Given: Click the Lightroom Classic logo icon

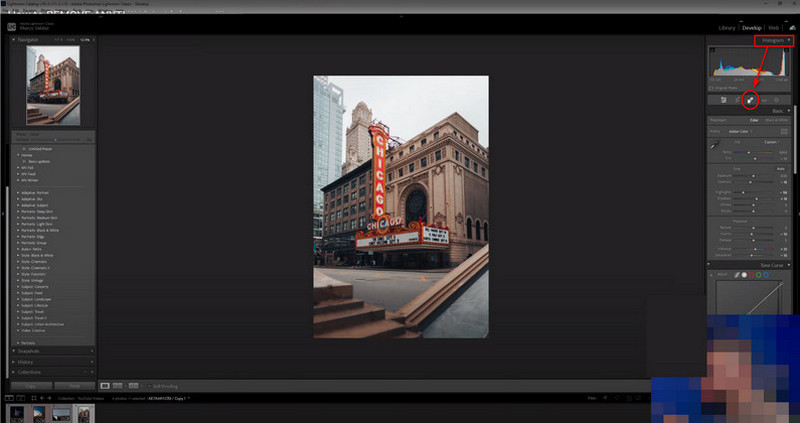Looking at the screenshot, I should point(11,27).
